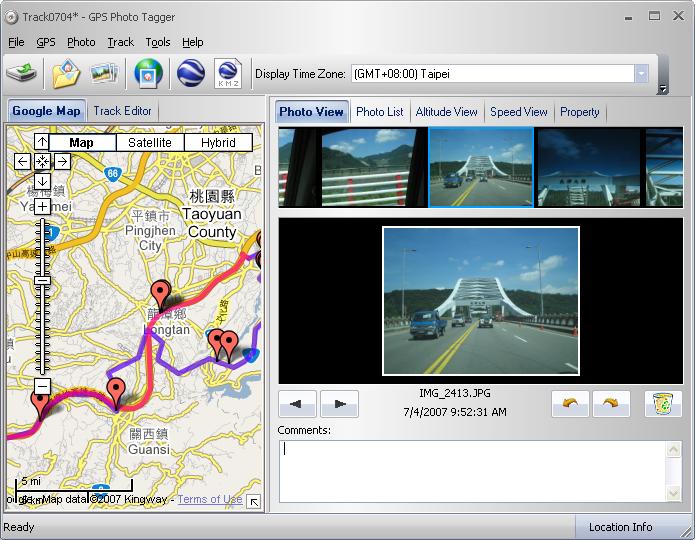The height and width of the screenshot is (540, 695).
Task: Click the red marker above Guansi
Action: [x=116, y=394]
